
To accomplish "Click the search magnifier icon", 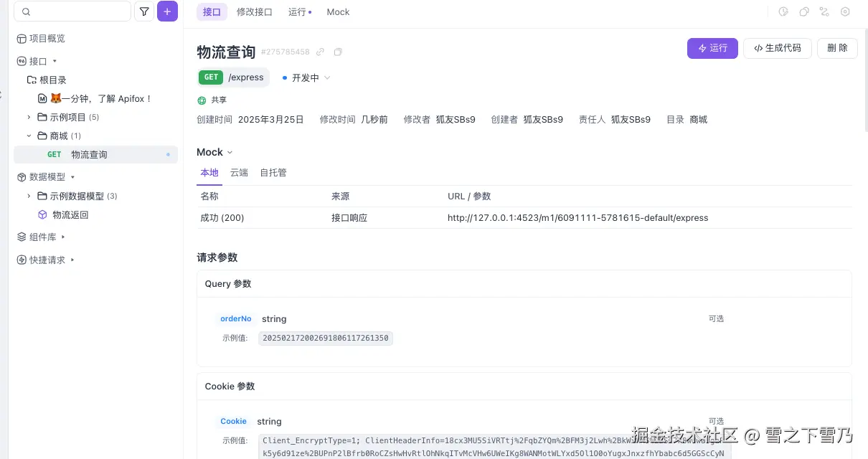I will click(x=27, y=11).
